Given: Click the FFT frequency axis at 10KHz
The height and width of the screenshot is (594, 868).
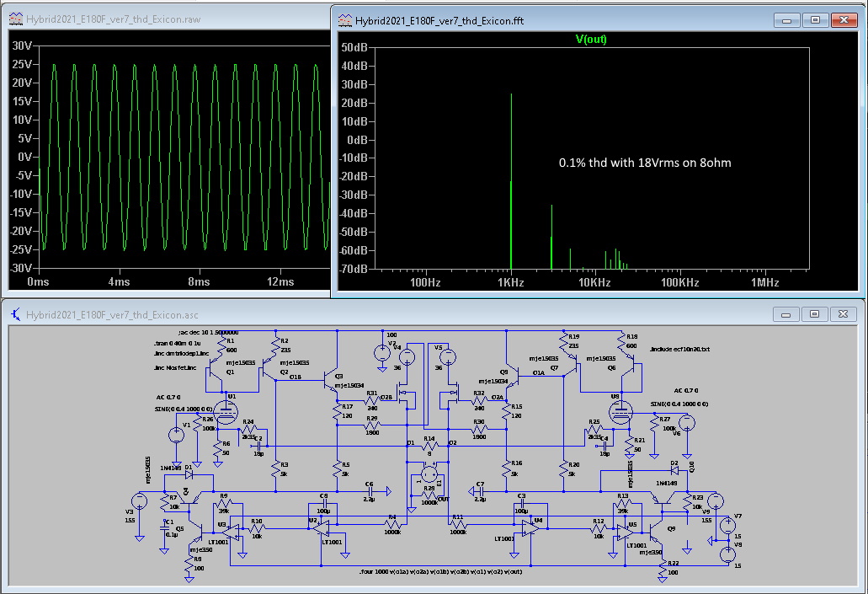Looking at the screenshot, I should pyautogui.click(x=594, y=282).
